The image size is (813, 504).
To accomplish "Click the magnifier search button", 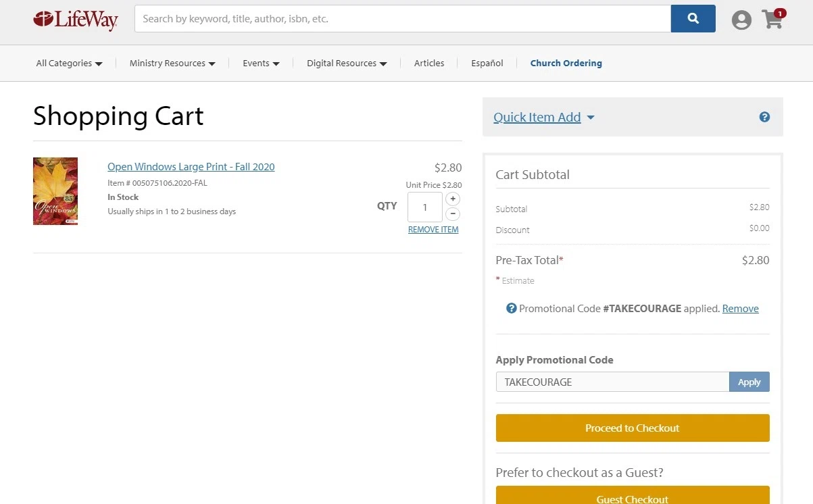I will tap(693, 19).
